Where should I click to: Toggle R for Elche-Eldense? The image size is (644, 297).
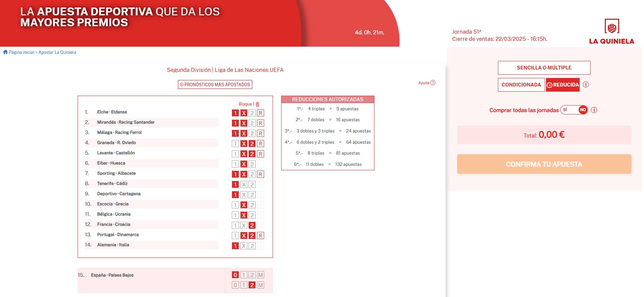pyautogui.click(x=260, y=113)
